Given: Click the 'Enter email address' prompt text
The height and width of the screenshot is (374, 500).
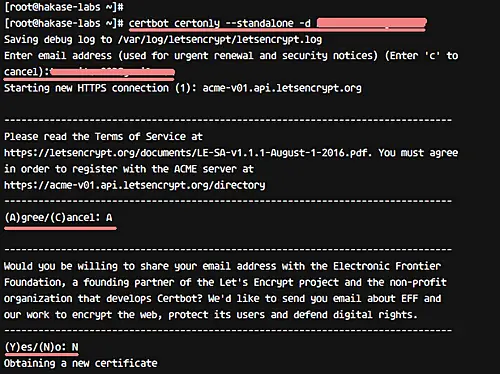Looking at the screenshot, I should pyautogui.click(x=58, y=56).
